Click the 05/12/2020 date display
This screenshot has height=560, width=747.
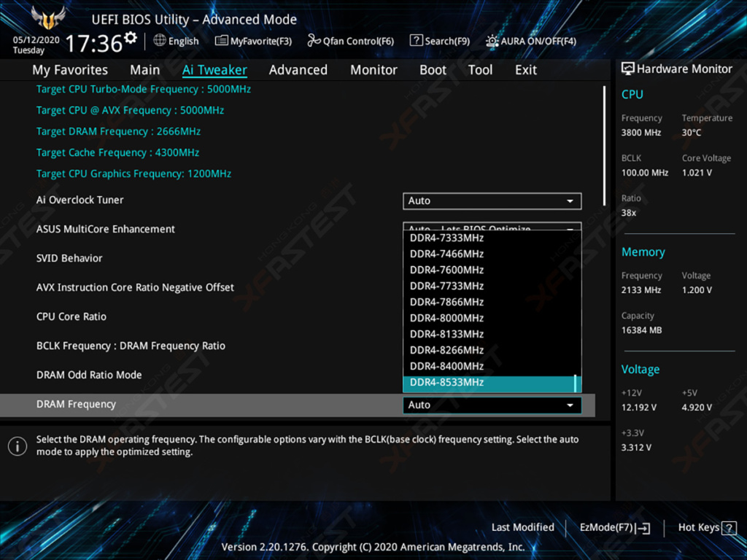pos(36,40)
